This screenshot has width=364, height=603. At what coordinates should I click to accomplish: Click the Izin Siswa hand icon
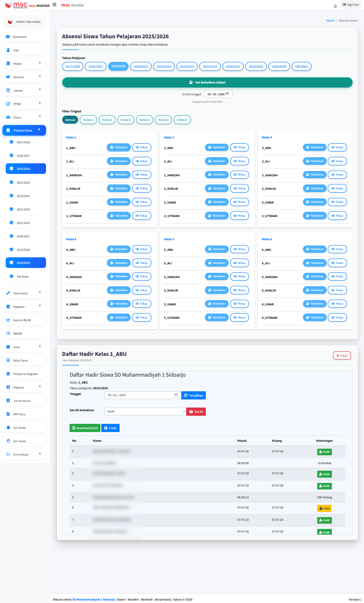click(8, 428)
